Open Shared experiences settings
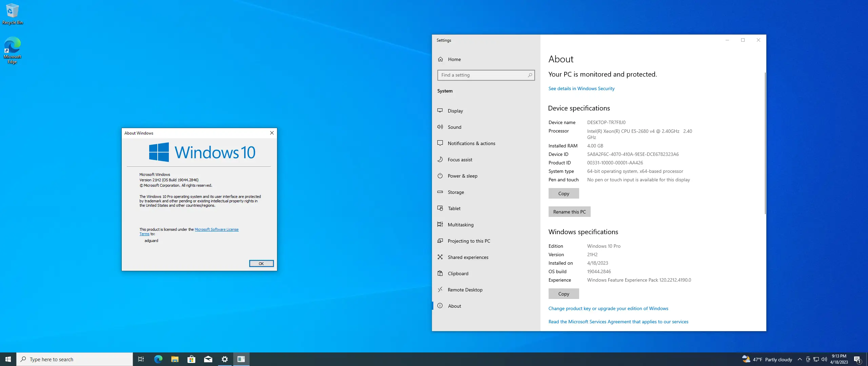Screen dimensions: 868x366 (467, 257)
